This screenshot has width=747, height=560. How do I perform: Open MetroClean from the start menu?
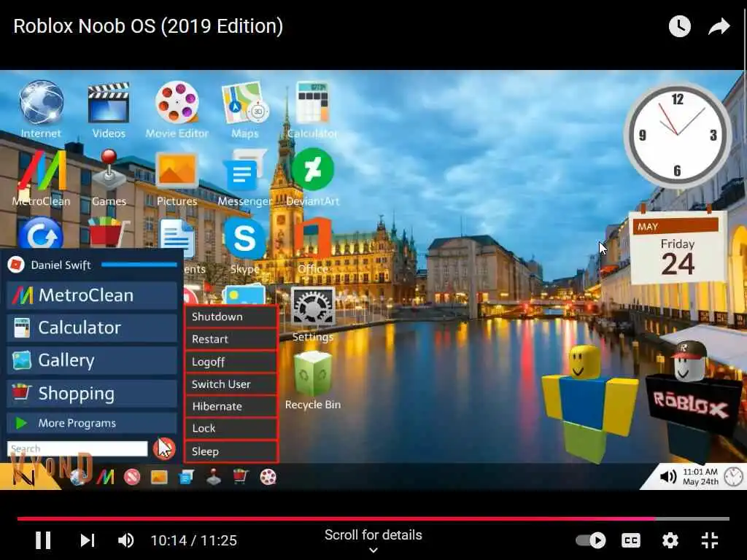(92, 295)
